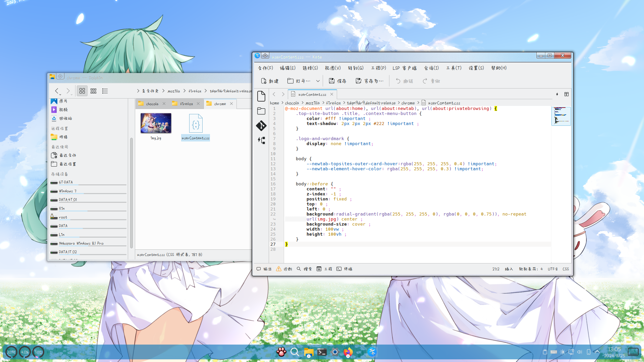This screenshot has height=362, width=644.
Task: Select the img.jpg thumbnail in Dolphin
Action: click(156, 123)
